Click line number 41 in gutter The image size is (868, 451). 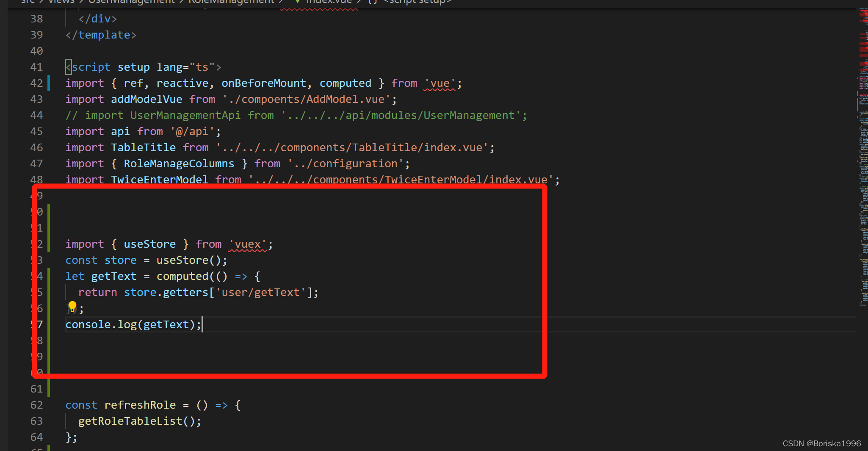(x=37, y=67)
